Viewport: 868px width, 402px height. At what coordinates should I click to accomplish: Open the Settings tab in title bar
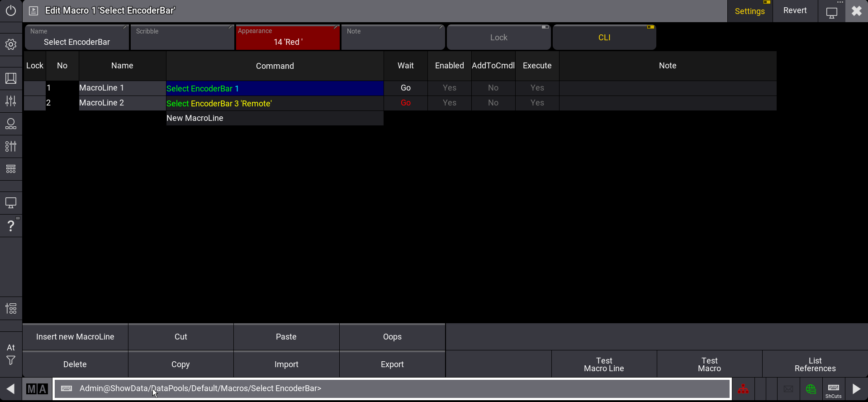[749, 11]
